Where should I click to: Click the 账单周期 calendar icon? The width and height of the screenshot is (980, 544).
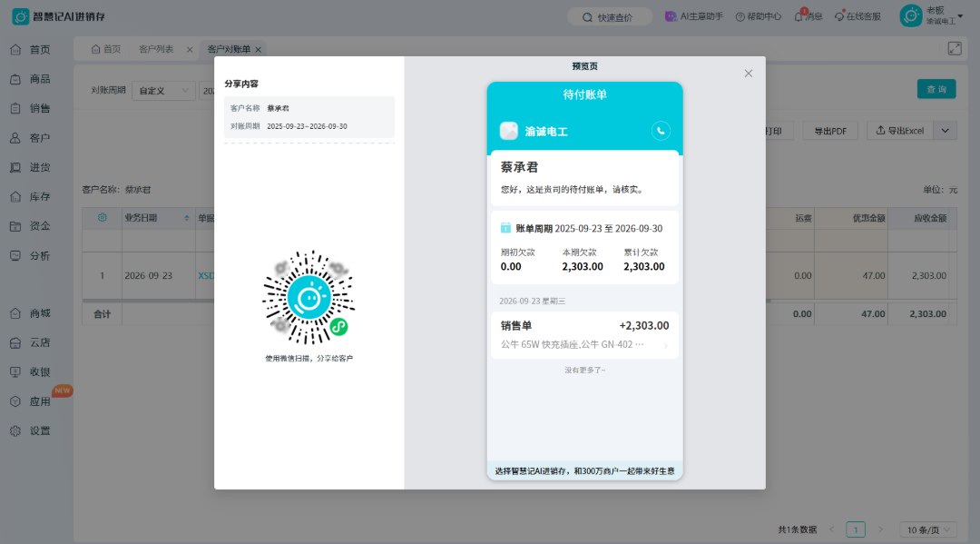[x=505, y=228]
